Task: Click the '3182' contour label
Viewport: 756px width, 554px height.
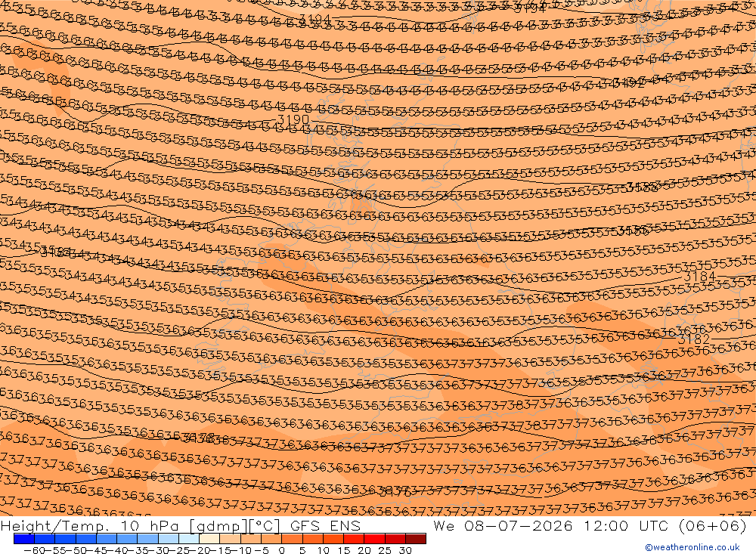Action: tap(693, 339)
